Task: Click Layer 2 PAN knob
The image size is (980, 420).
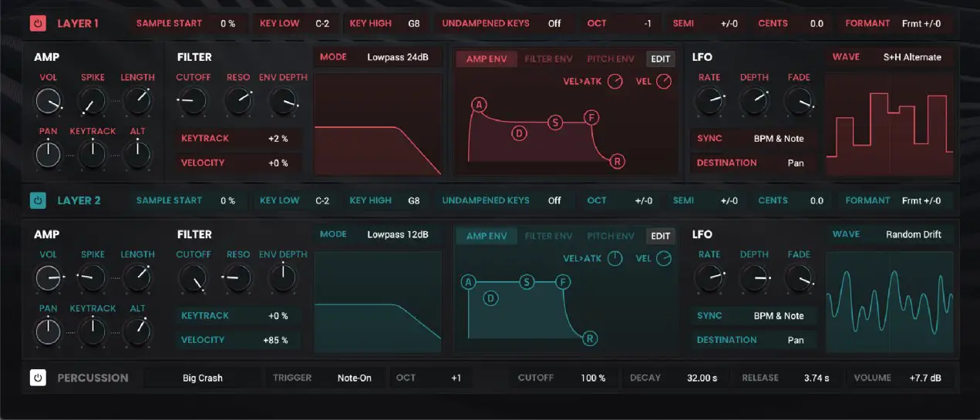Action: 48,331
